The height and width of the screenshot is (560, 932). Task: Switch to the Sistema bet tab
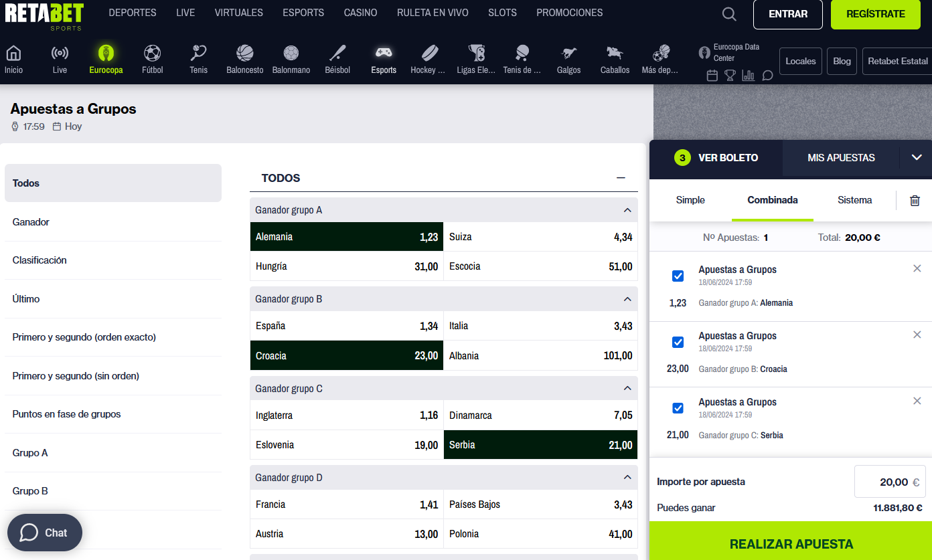854,200
